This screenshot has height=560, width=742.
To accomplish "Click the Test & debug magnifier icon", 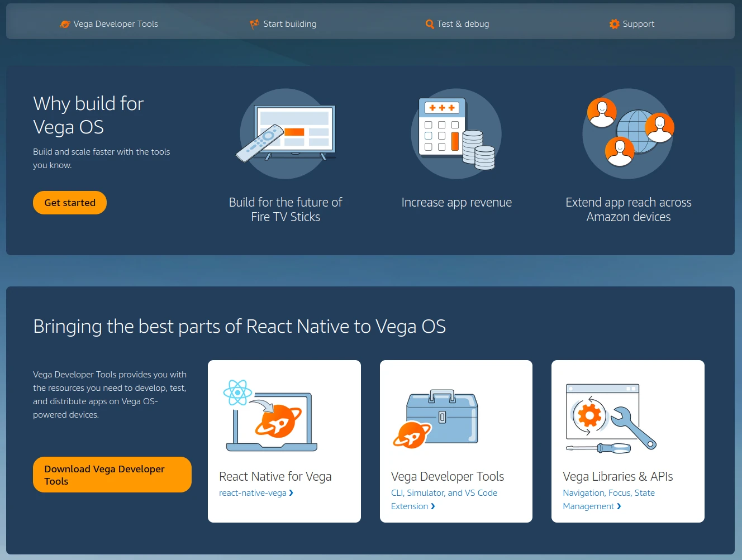I will (429, 24).
